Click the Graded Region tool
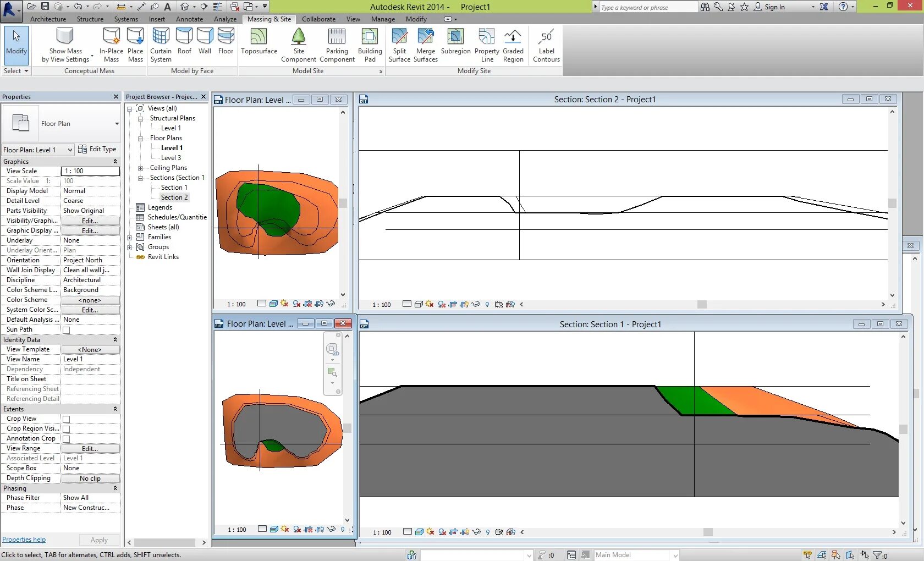Screen dimensions: 924x561 tap(513, 46)
